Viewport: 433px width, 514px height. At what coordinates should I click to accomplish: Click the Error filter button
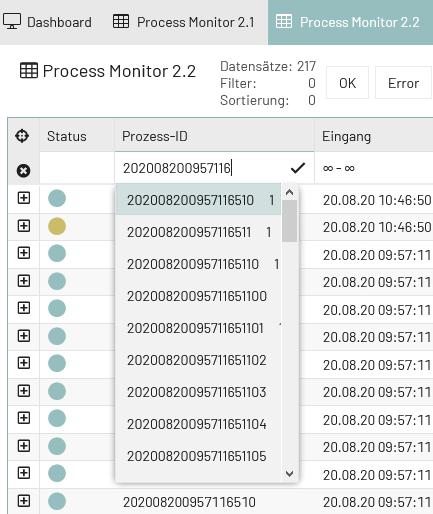click(x=403, y=83)
